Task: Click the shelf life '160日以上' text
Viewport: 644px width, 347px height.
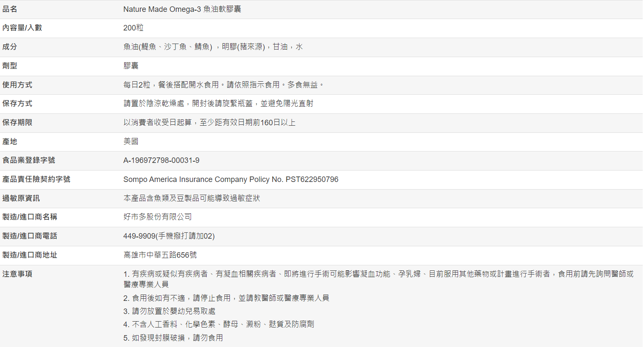Action: pos(209,123)
